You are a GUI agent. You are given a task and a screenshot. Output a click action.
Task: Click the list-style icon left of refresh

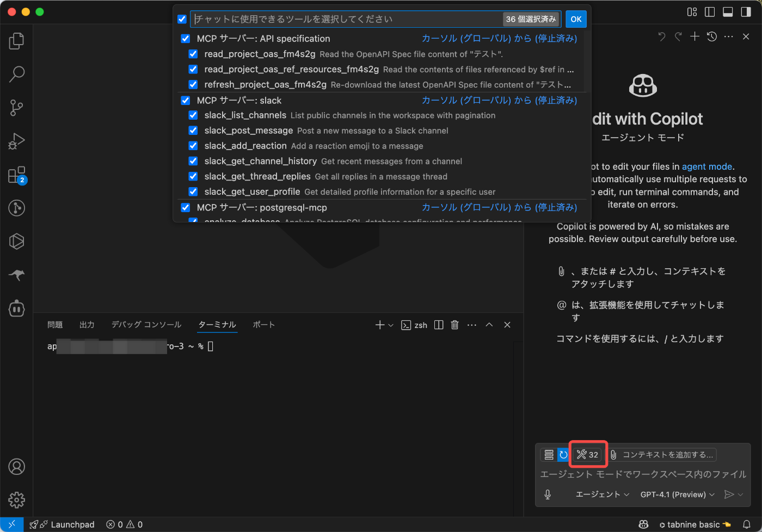pos(549,455)
